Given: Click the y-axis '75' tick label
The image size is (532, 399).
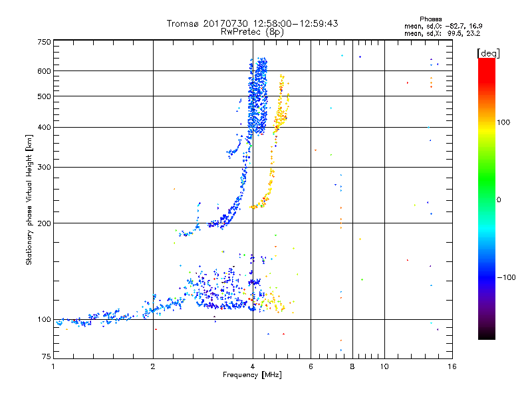Looking at the screenshot, I should 47,356.
